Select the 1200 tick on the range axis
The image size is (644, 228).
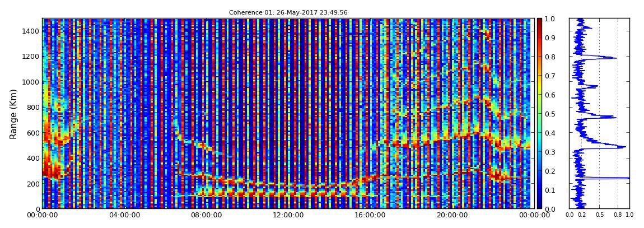click(x=30, y=57)
